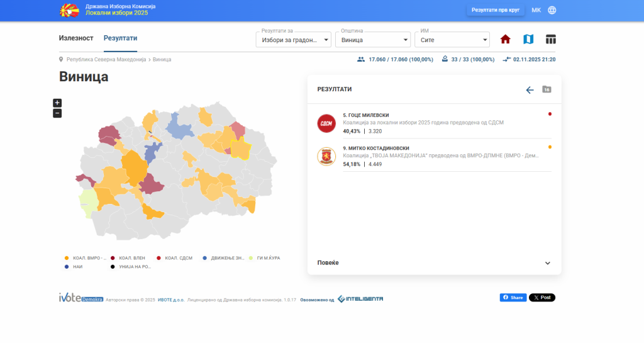The width and height of the screenshot is (644, 343).
Task: Click the home icon in toolbar
Action: click(x=505, y=40)
